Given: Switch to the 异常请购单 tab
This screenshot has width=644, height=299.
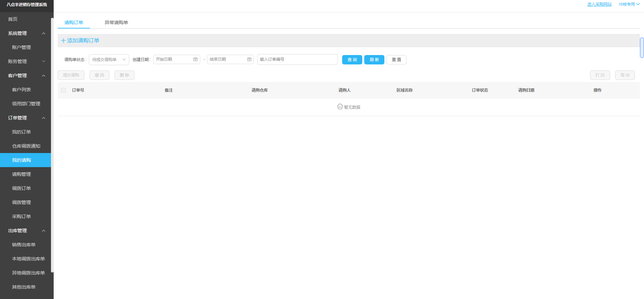Looking at the screenshot, I should [x=116, y=22].
